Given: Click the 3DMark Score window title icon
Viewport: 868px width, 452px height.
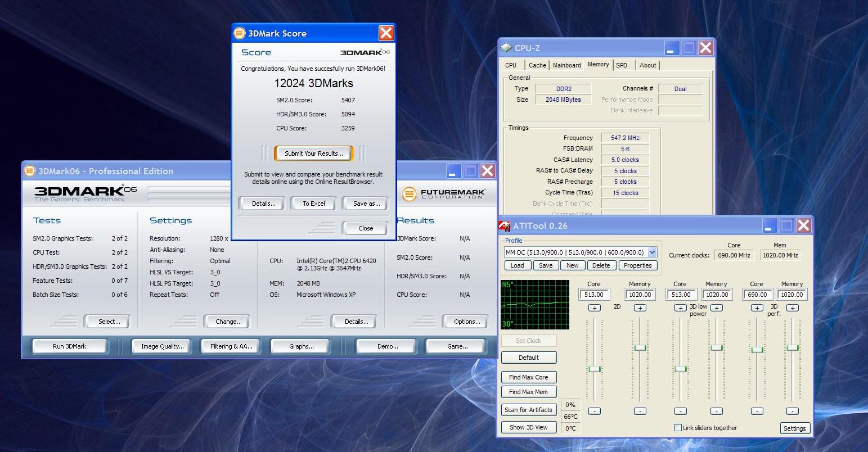Looking at the screenshot, I should point(240,33).
